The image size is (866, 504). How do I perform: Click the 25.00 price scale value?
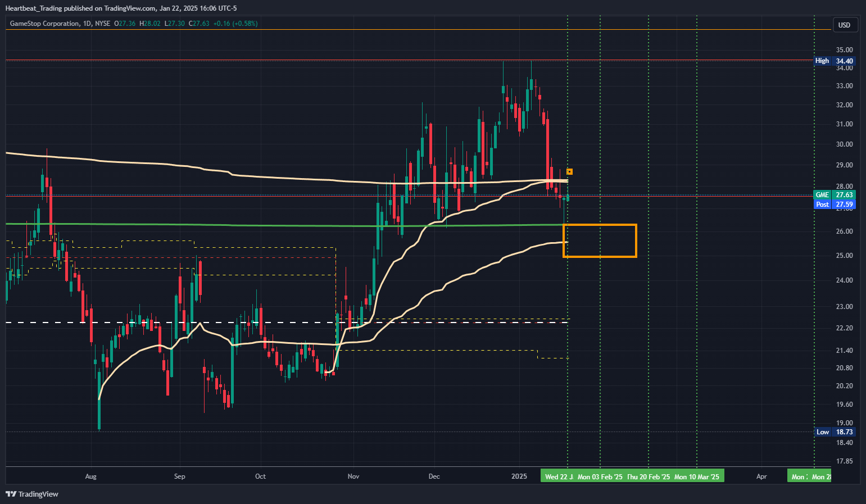pyautogui.click(x=844, y=256)
